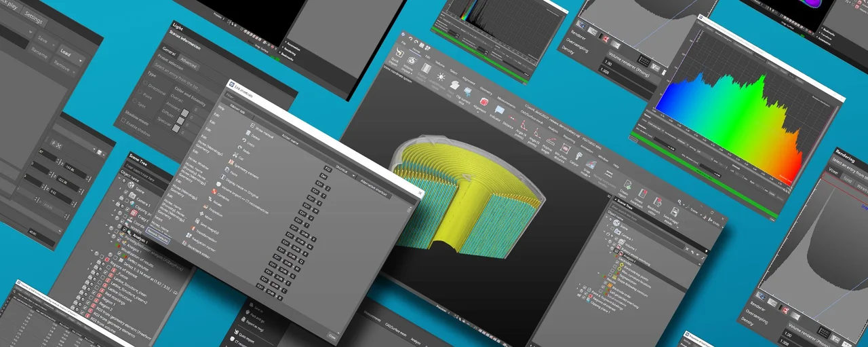Screen dimensions: 868x347
Task: Click the Ribbon tab column header
Action: click(x=237, y=110)
